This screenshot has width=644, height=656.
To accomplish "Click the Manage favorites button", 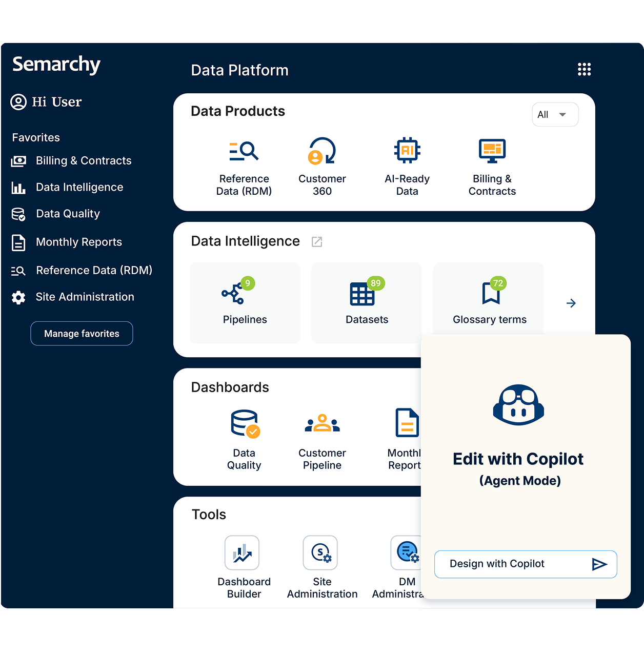I will click(82, 334).
